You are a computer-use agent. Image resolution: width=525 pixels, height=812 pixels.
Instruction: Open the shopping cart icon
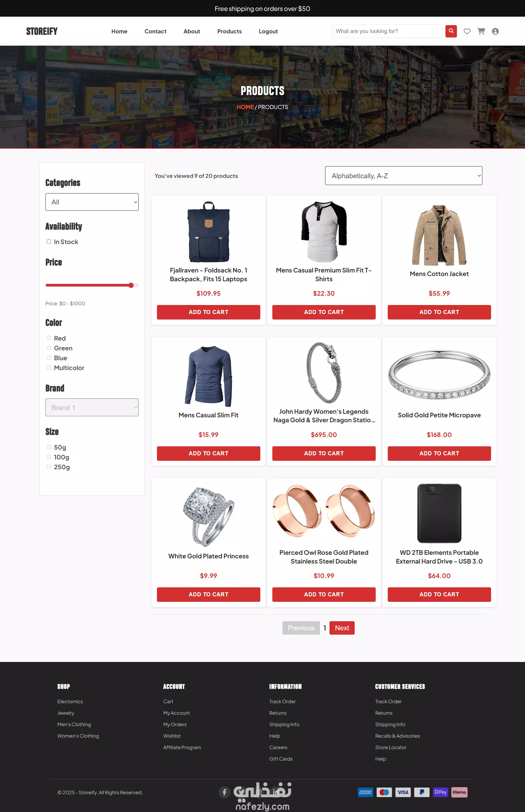[481, 31]
